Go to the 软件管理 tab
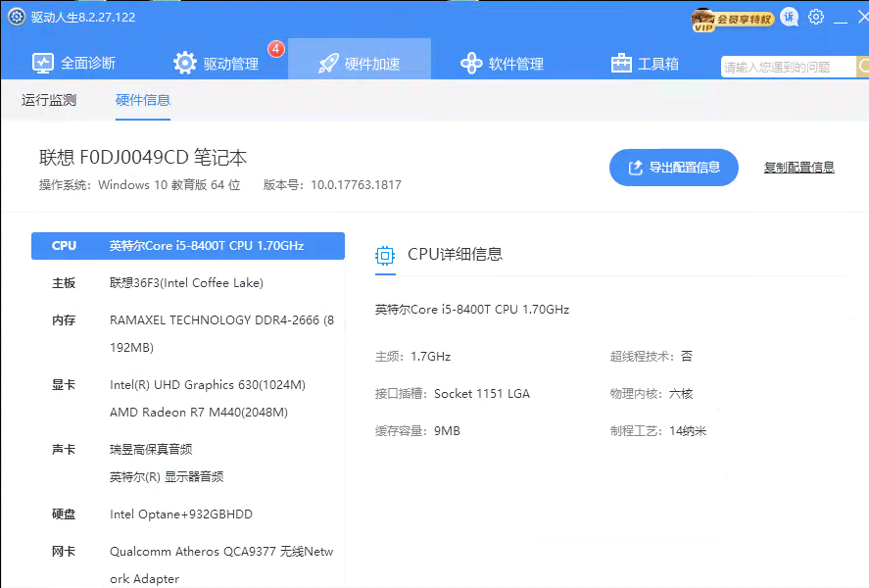The height and width of the screenshot is (588, 869). (502, 63)
